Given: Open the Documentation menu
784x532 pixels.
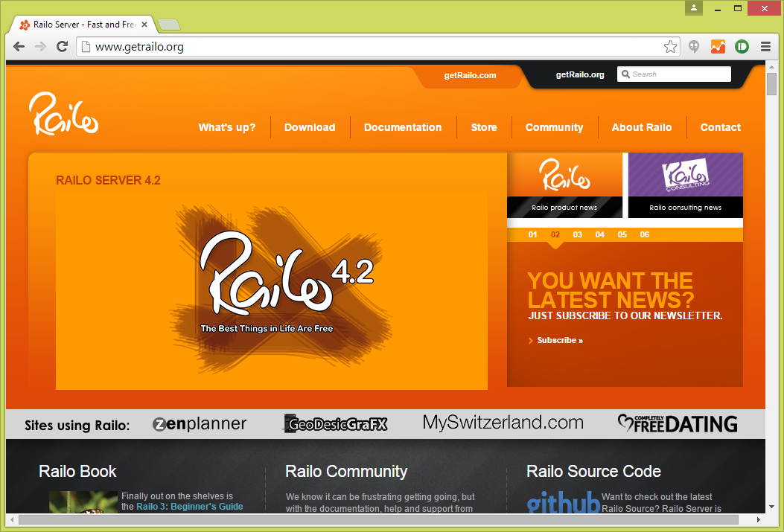Looking at the screenshot, I should [403, 127].
